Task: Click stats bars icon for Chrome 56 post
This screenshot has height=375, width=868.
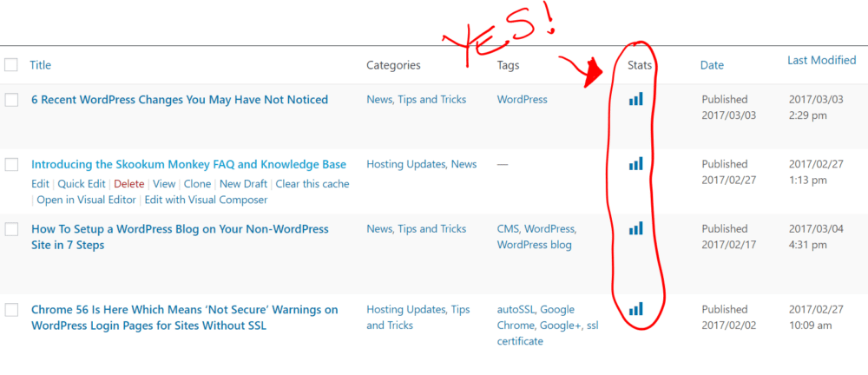Action: pos(635,308)
